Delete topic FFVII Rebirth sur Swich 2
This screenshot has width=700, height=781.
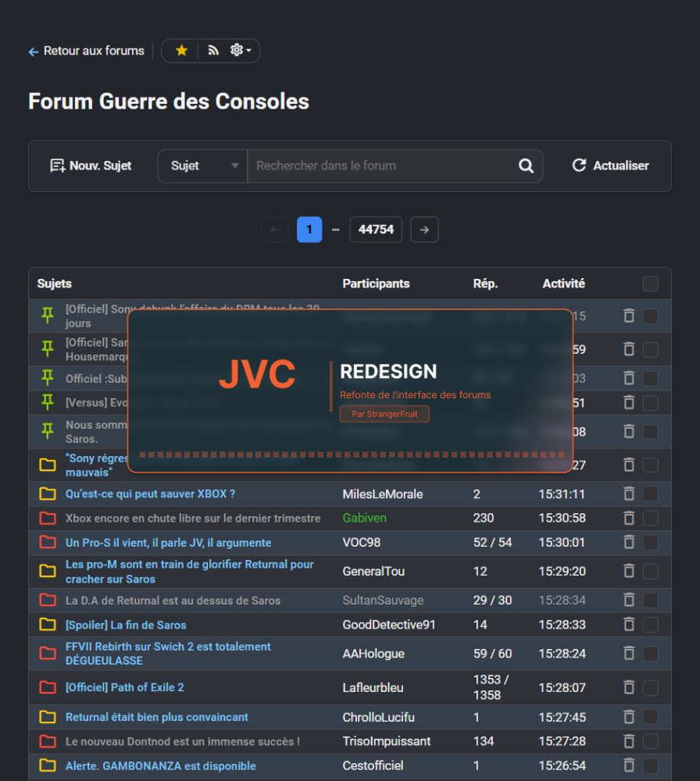point(629,654)
